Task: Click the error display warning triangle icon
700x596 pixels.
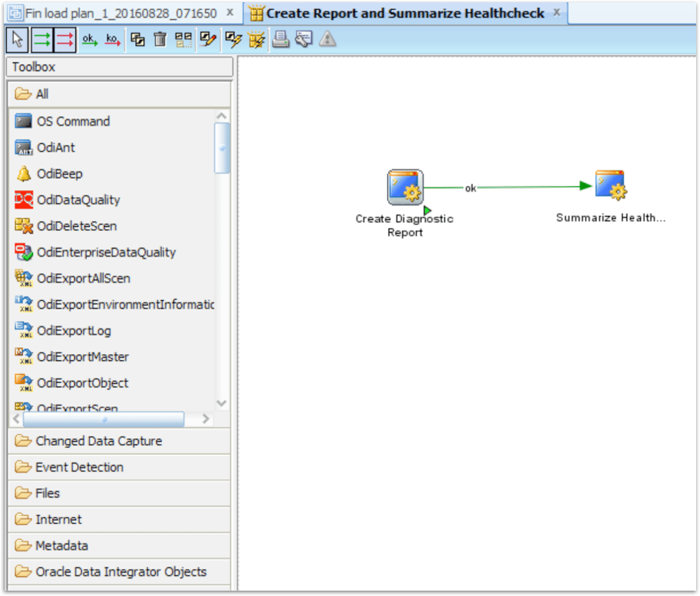Action: coord(327,39)
